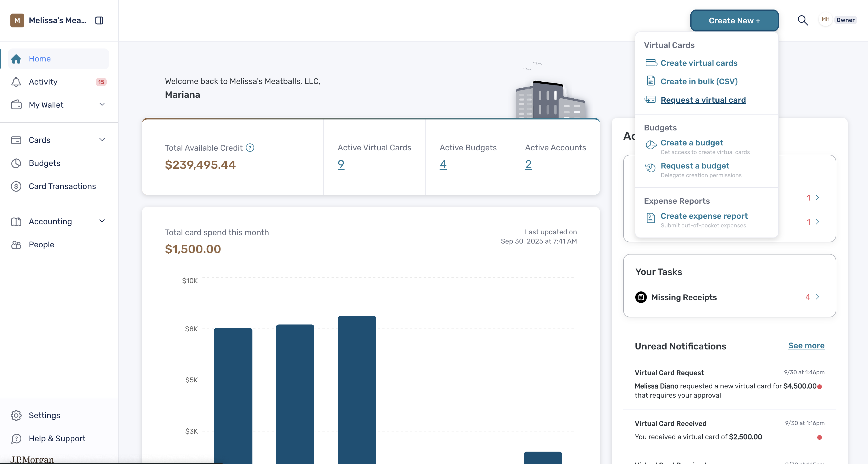The image size is (868, 464).
Task: Open the Active Virtual Cards count link
Action: pyautogui.click(x=341, y=164)
